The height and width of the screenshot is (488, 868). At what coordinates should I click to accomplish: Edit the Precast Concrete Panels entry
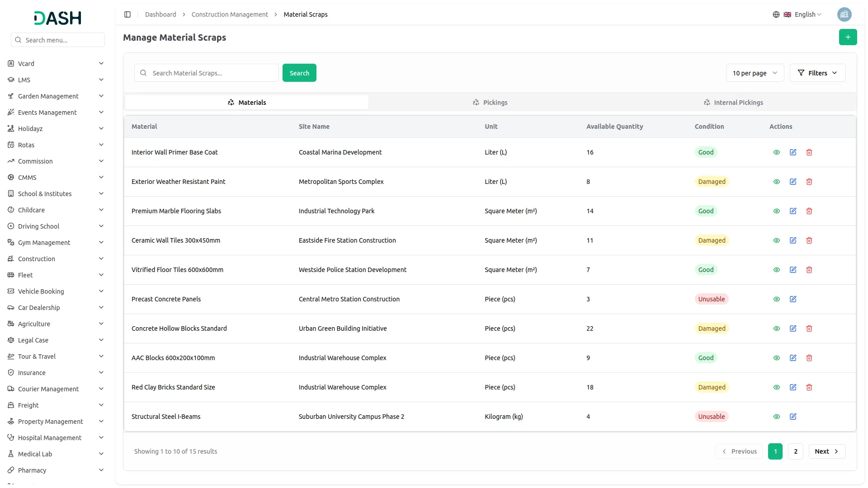click(x=793, y=299)
